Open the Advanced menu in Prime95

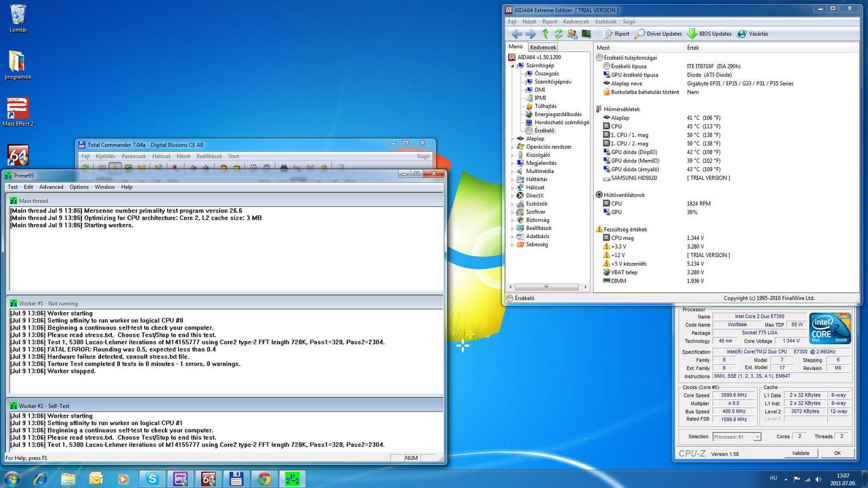coord(51,187)
